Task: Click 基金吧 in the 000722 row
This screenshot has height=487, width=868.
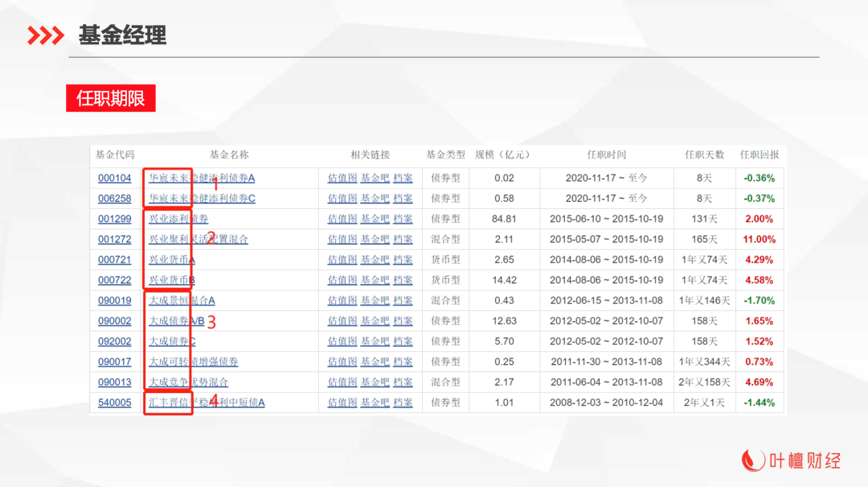Action: (375, 280)
